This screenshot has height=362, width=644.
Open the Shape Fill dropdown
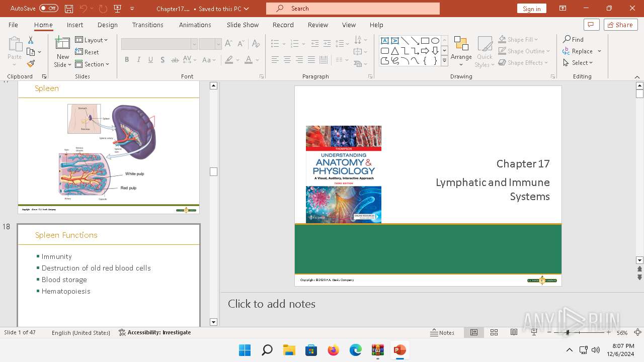[518, 39]
